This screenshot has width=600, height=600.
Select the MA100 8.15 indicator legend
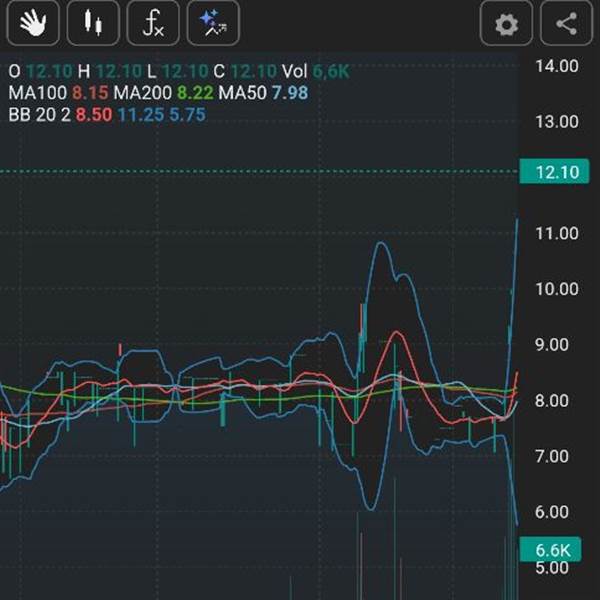coord(58,93)
